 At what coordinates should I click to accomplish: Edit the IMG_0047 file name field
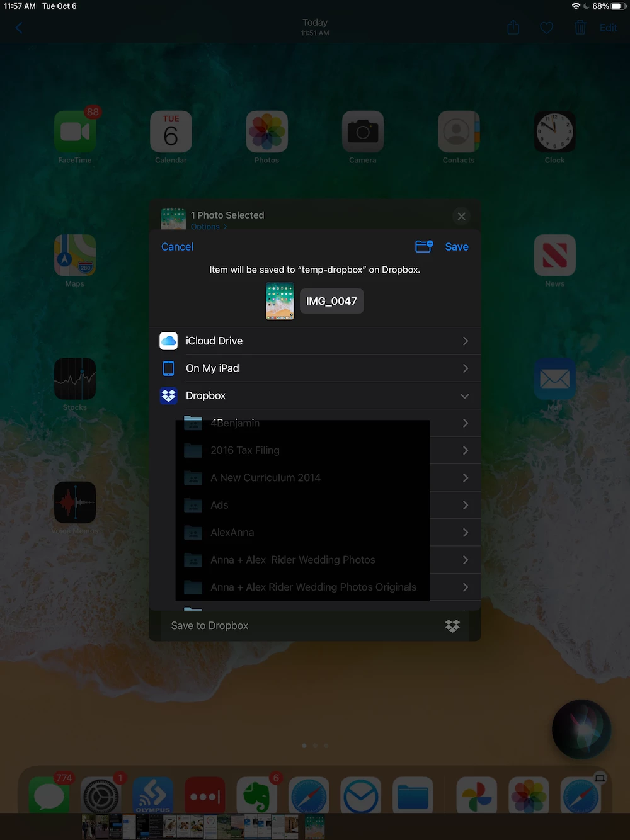coord(331,301)
